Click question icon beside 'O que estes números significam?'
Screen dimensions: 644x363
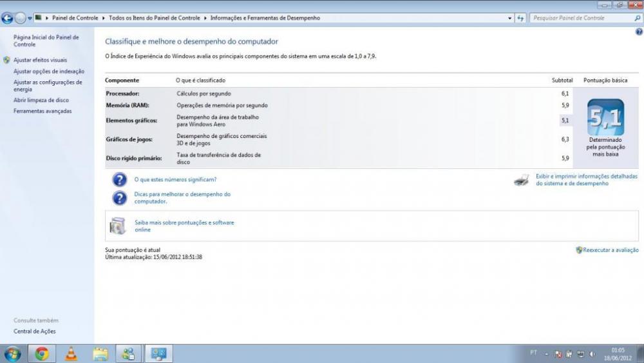[x=120, y=180]
